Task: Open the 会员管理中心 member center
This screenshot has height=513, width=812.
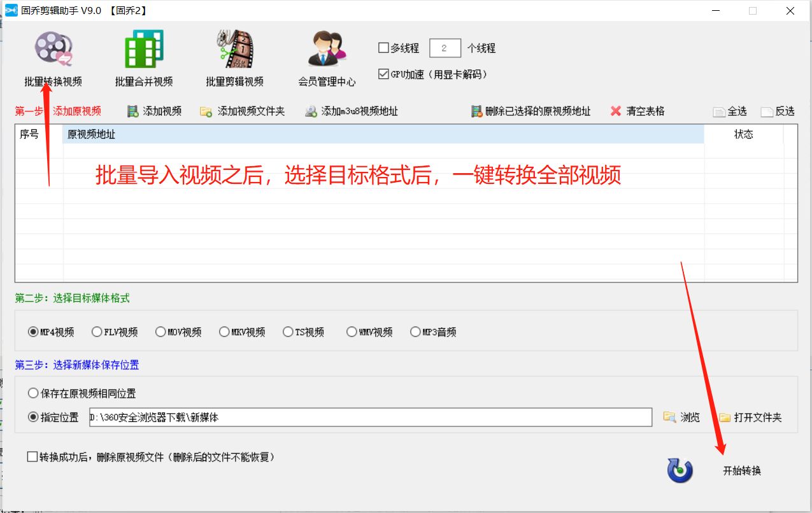Action: point(326,57)
